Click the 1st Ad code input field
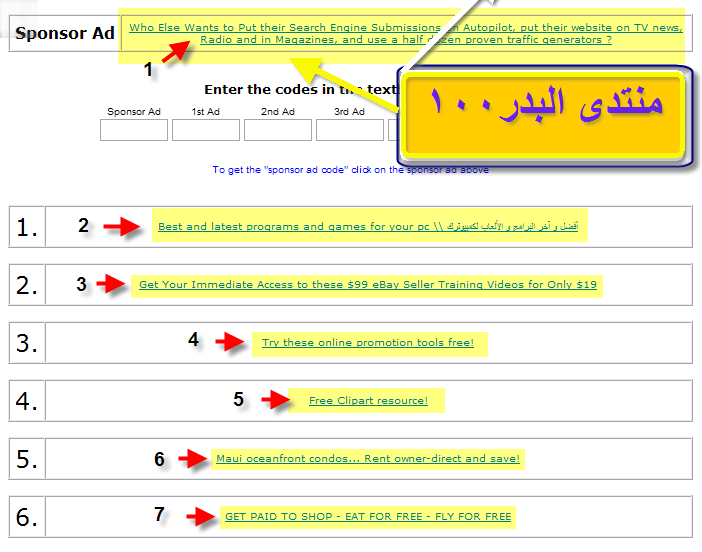The width and height of the screenshot is (702, 552). pyautogui.click(x=205, y=130)
